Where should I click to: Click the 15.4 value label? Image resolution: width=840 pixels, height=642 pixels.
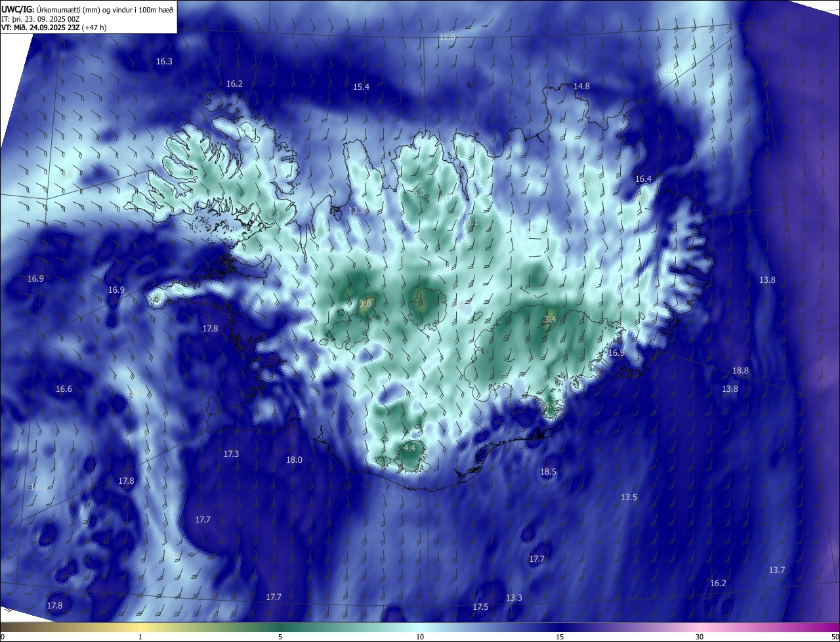click(x=361, y=87)
